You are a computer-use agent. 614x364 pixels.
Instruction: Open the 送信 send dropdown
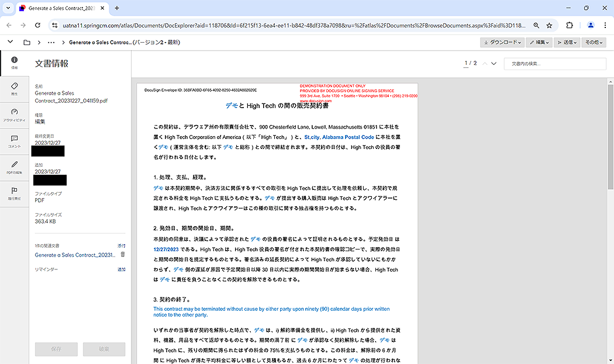(567, 42)
